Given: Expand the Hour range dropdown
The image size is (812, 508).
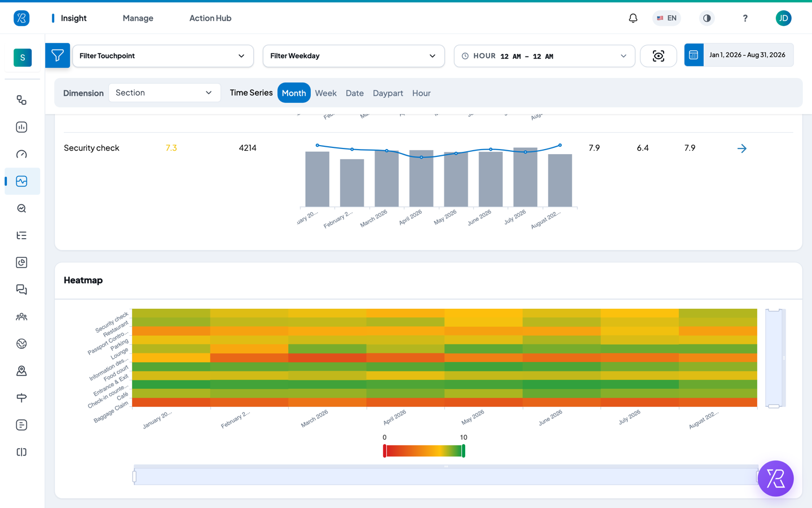Looking at the screenshot, I should click(x=544, y=56).
